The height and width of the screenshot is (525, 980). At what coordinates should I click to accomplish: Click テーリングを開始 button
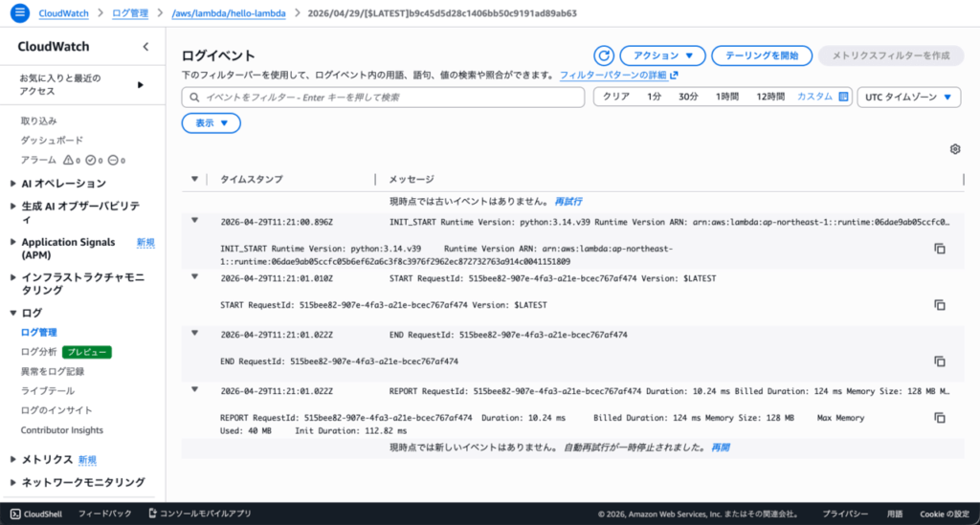coord(762,55)
